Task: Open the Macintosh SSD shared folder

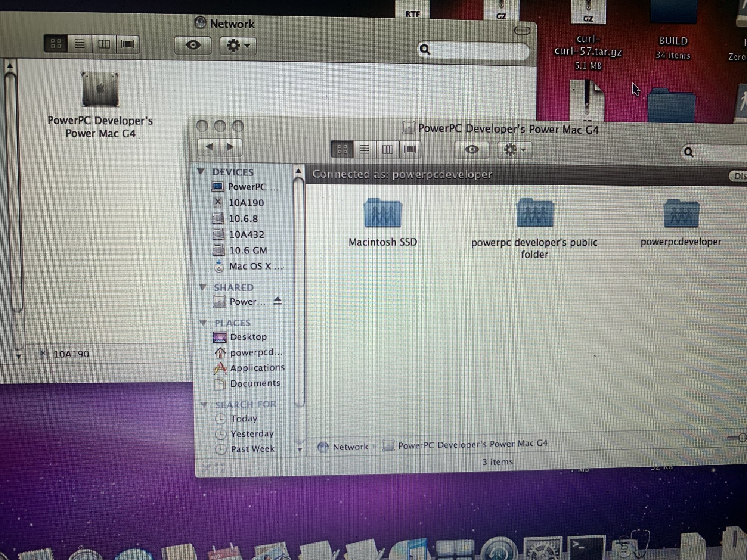Action: coord(382,214)
